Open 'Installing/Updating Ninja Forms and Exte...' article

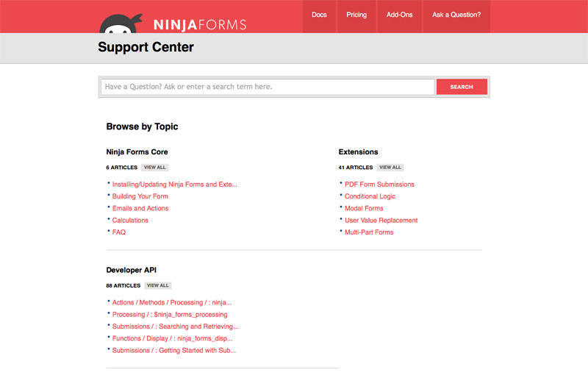[175, 184]
